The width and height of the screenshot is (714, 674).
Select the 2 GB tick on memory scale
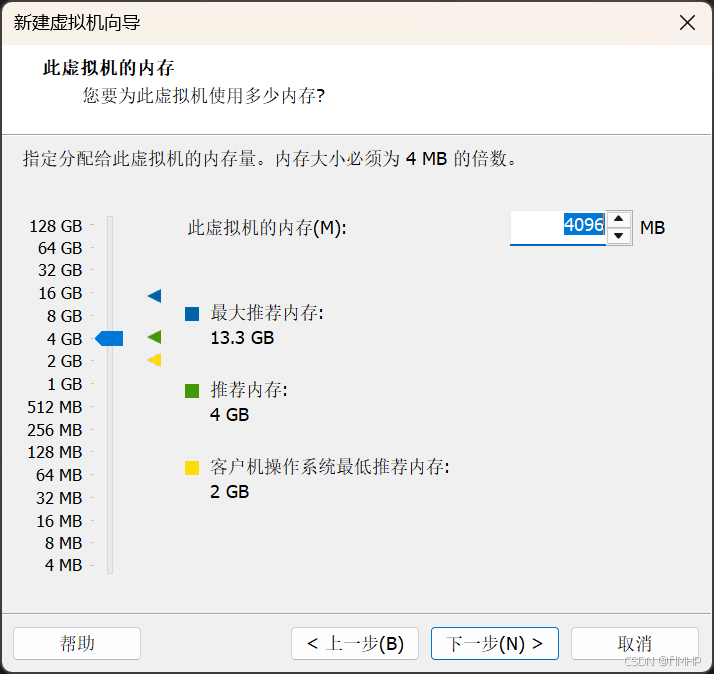pyautogui.click(x=110, y=361)
